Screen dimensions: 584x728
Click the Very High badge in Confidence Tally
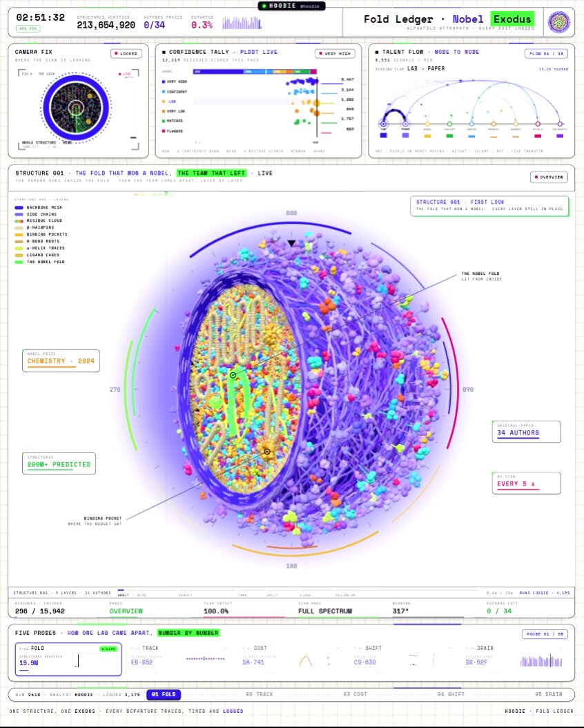pyautogui.click(x=335, y=54)
